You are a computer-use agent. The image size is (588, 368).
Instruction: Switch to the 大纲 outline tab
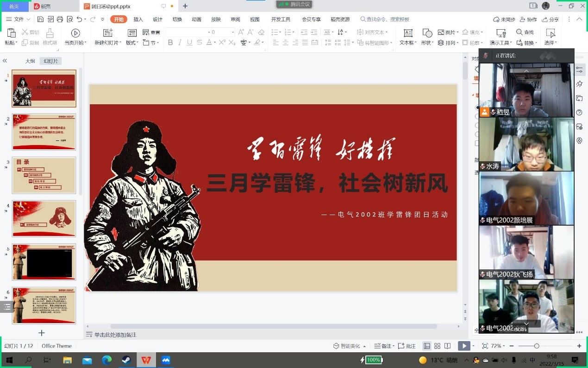(30, 61)
